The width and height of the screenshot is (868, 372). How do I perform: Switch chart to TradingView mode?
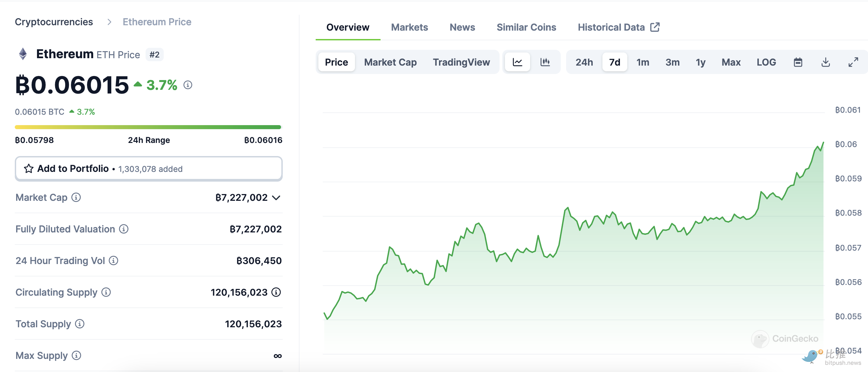coord(461,62)
